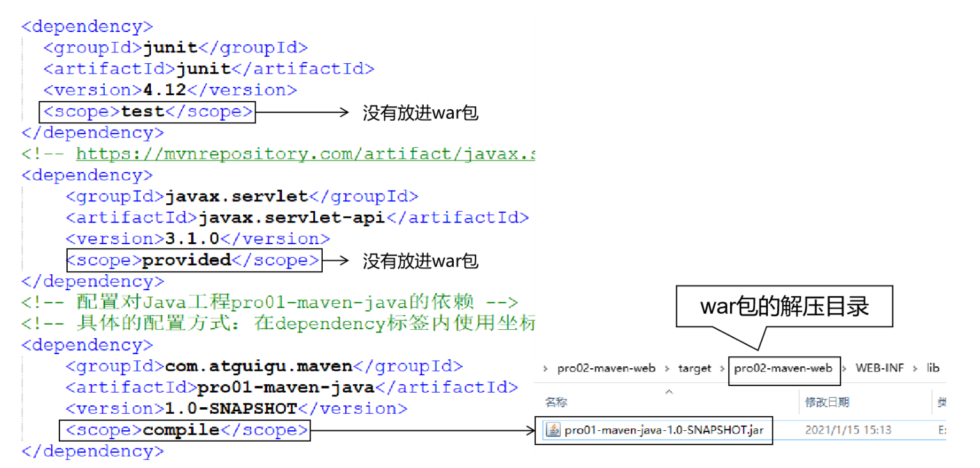This screenshot has width=980, height=468.
Task: Expand the chevron right after the target breadcrumb
Action: click(x=722, y=368)
